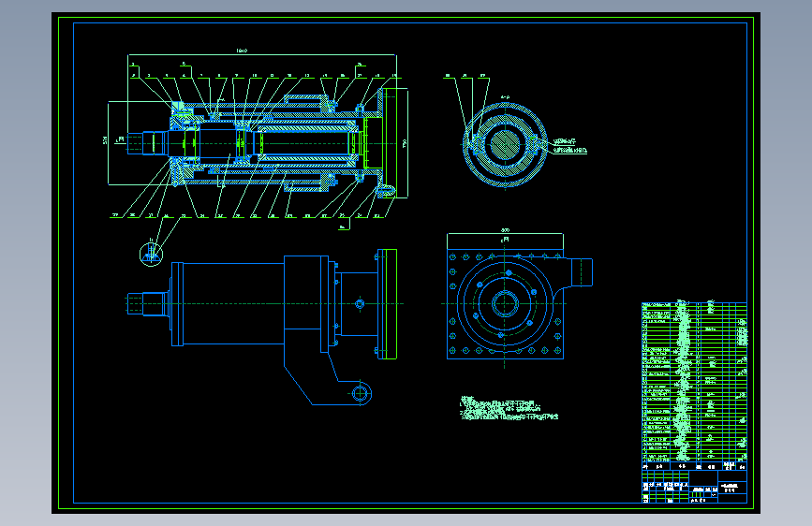Screen dimensions: 812x526
Task: Select the upper leader note beside circular section
Action: pyautogui.click(x=565, y=141)
